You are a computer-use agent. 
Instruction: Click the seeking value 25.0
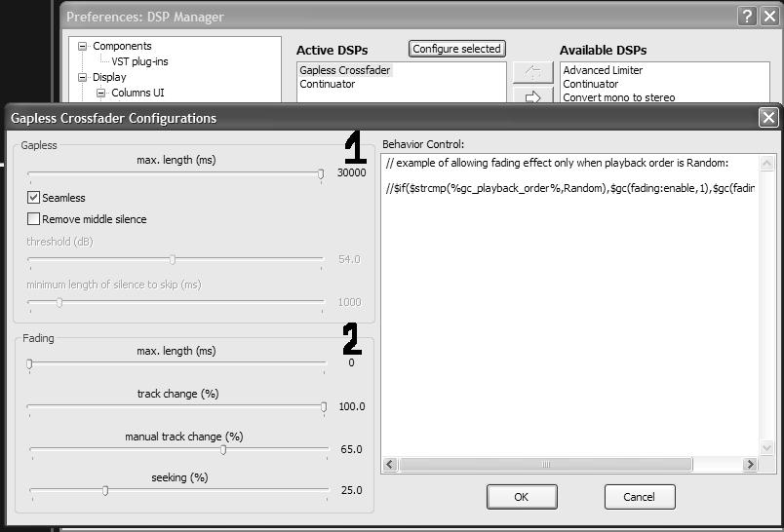click(351, 490)
